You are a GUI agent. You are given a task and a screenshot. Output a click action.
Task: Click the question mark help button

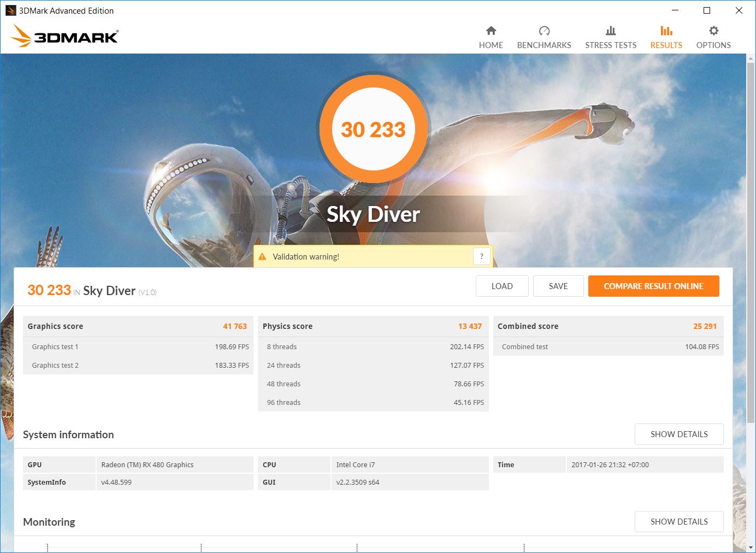(481, 256)
